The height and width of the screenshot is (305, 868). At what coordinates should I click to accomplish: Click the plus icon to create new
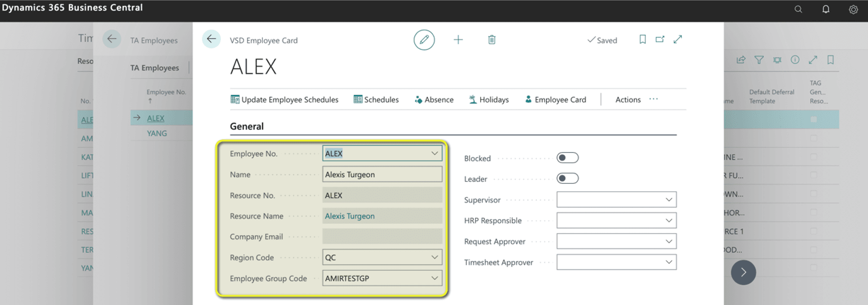click(x=458, y=40)
